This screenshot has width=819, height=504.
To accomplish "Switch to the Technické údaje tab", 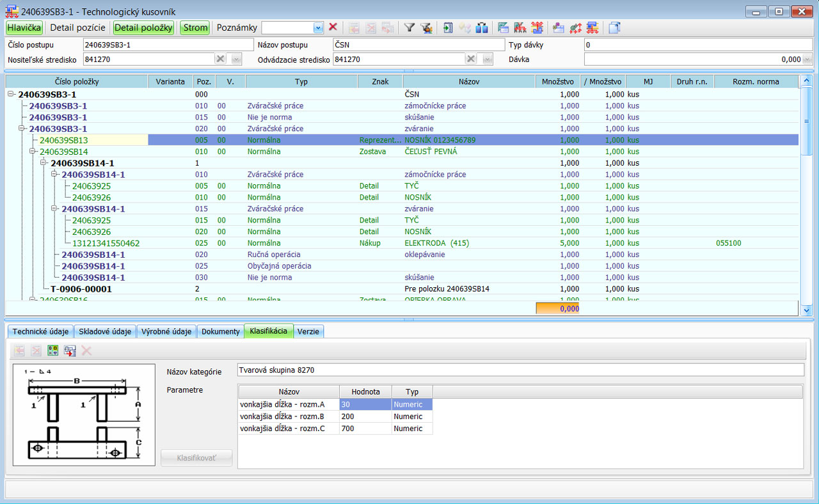I will coord(40,331).
